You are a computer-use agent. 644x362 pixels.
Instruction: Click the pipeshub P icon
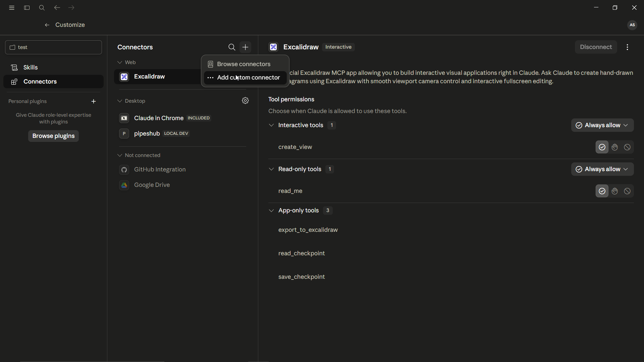click(x=124, y=134)
